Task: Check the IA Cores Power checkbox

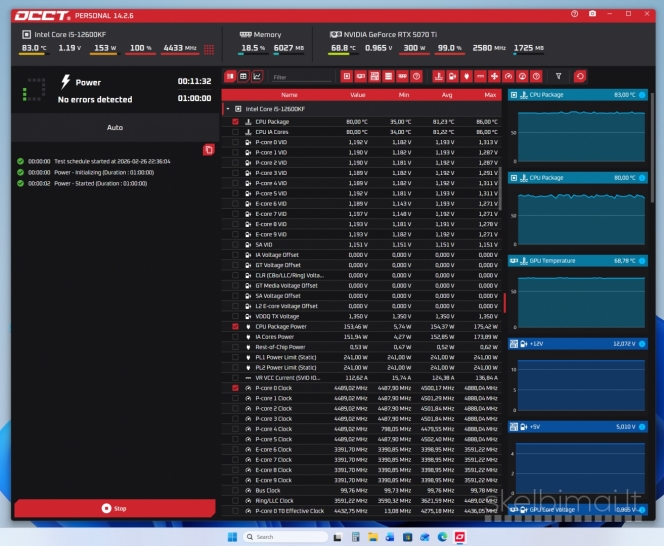Action: pyautogui.click(x=235, y=337)
